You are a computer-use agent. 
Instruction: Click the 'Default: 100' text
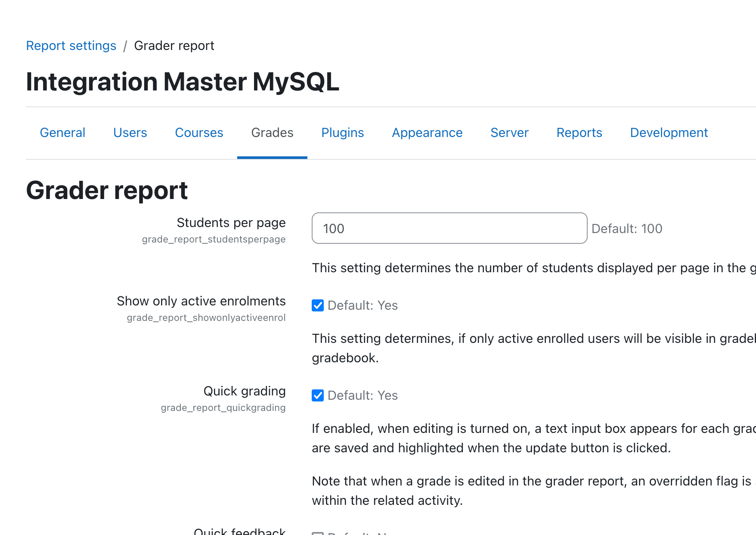pos(627,229)
